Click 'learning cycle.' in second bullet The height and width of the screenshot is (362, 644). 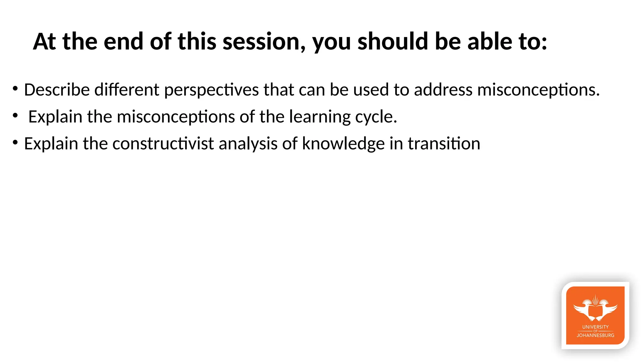343,117
